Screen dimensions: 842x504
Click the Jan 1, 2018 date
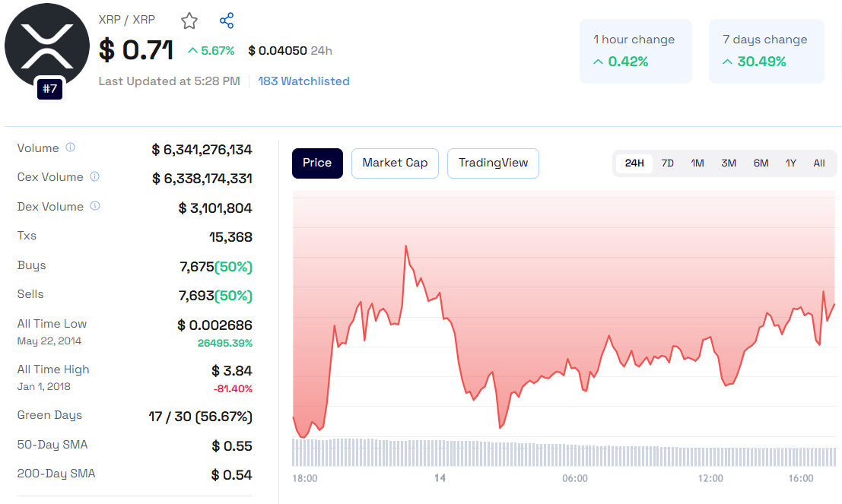[x=44, y=386]
